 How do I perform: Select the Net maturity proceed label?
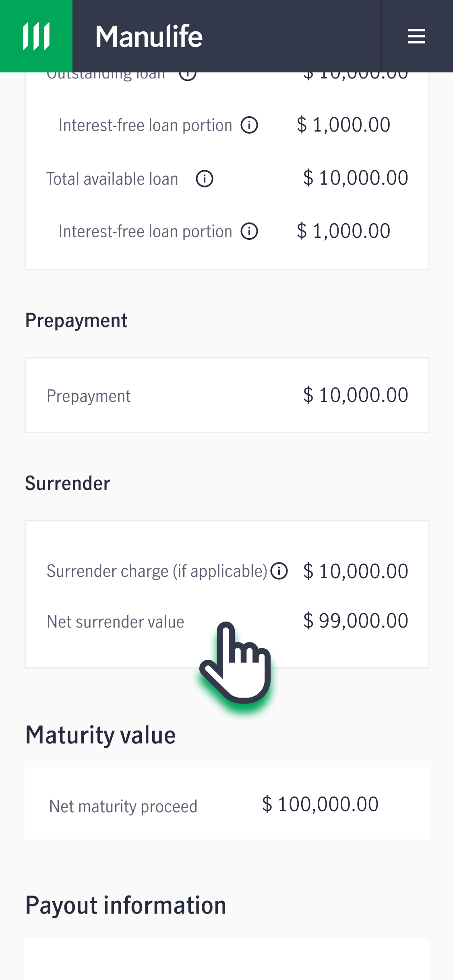123,807
